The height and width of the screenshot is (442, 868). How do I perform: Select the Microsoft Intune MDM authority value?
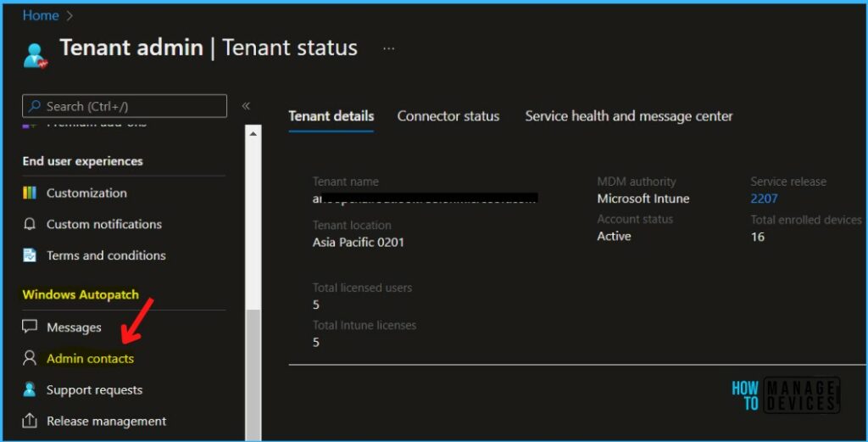tap(643, 199)
